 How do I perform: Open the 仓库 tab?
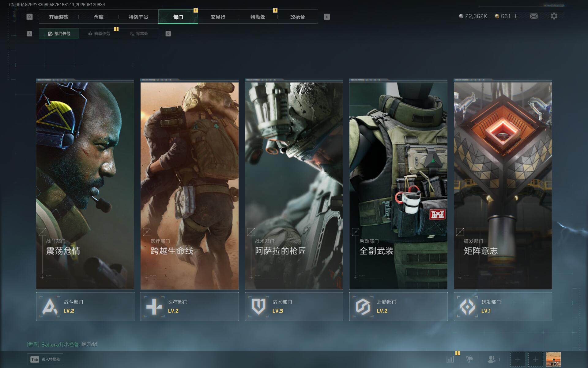point(99,17)
